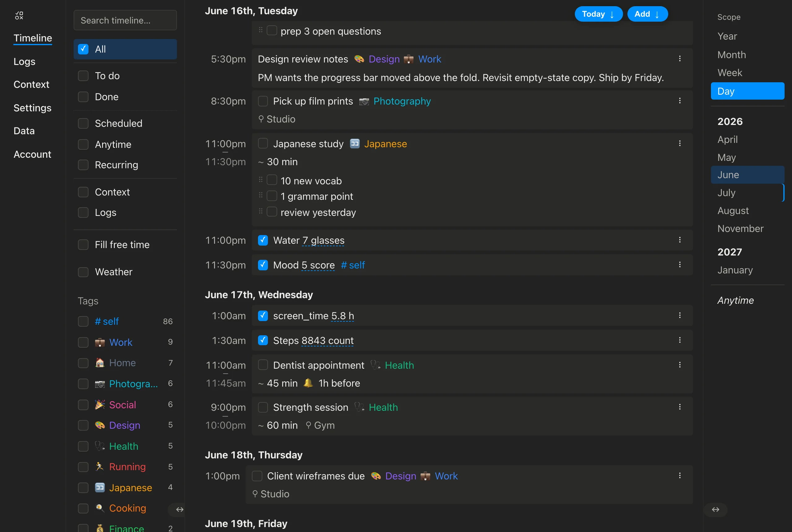
Task: Grab drag handle of 'prep 3 open questions'
Action: pyautogui.click(x=260, y=30)
